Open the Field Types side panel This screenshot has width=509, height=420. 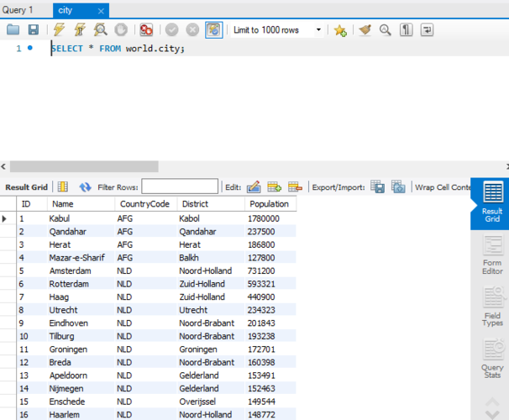(493, 307)
